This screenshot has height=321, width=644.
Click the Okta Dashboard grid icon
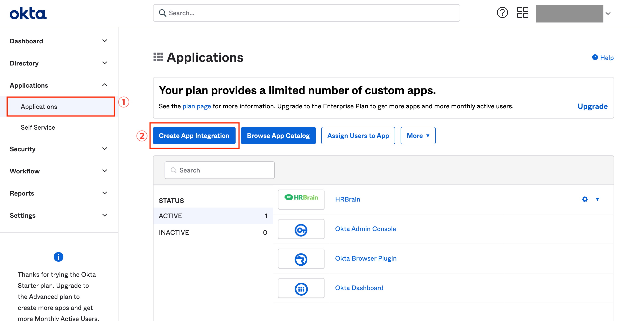click(301, 289)
